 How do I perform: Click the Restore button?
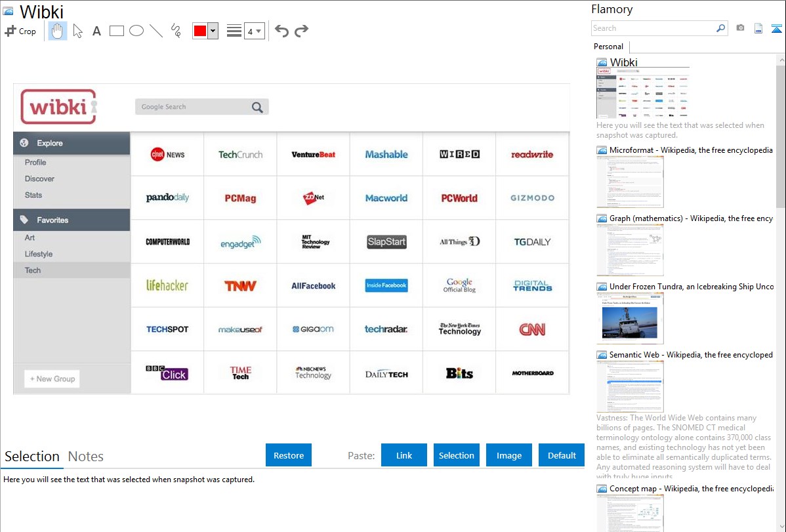289,455
